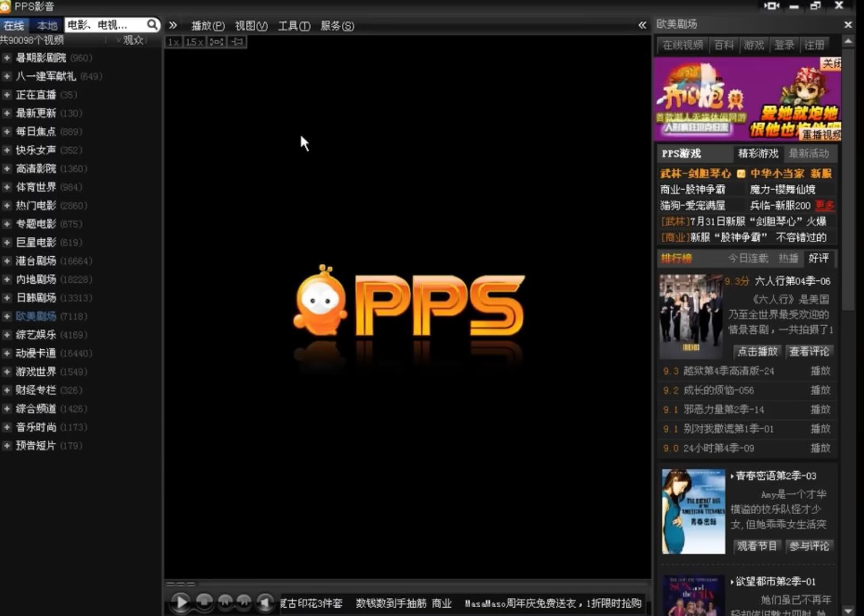Click the small icon beside 武林-剑胆琴心
This screenshot has height=616, width=864.
click(x=741, y=174)
